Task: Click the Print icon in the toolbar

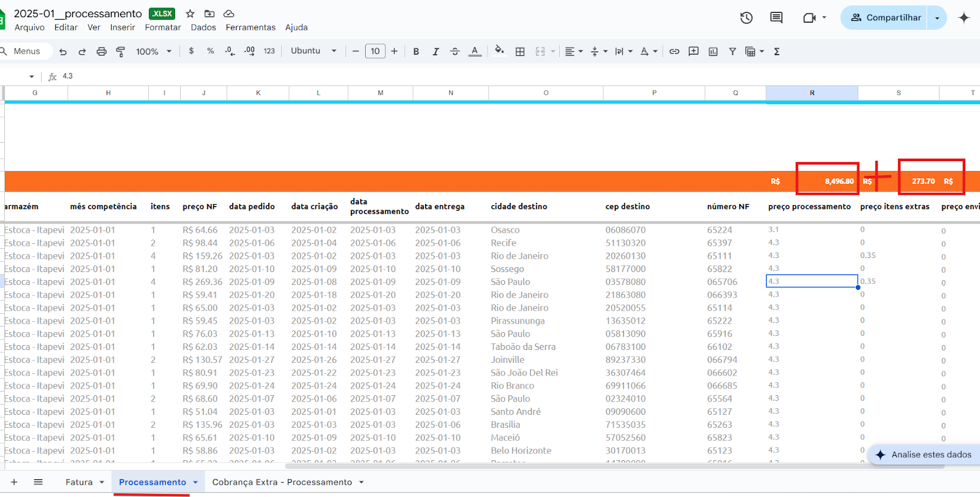Action: pyautogui.click(x=102, y=51)
